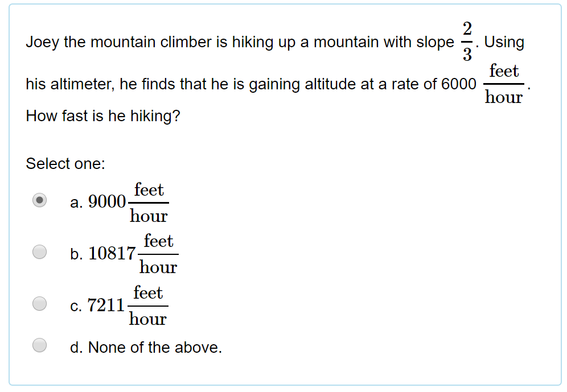
Task: Click the feet/hour fraction in option b
Action: click(x=158, y=254)
